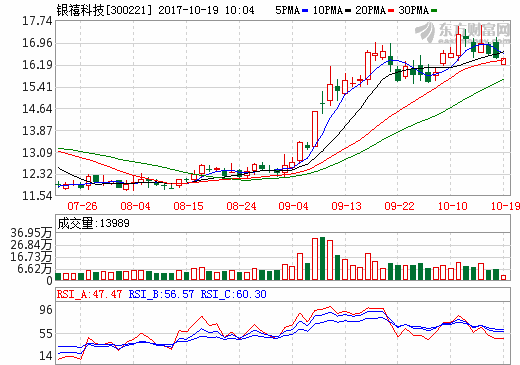520x365 pixels.
Task: Click the 16.96 price axis label
Action: coord(37,43)
